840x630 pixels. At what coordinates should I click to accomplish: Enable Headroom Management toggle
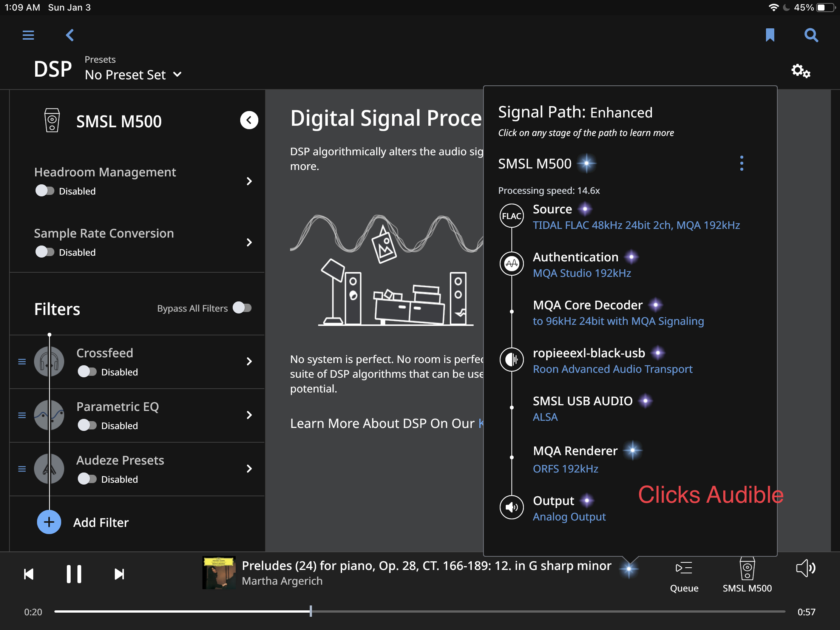coord(45,191)
